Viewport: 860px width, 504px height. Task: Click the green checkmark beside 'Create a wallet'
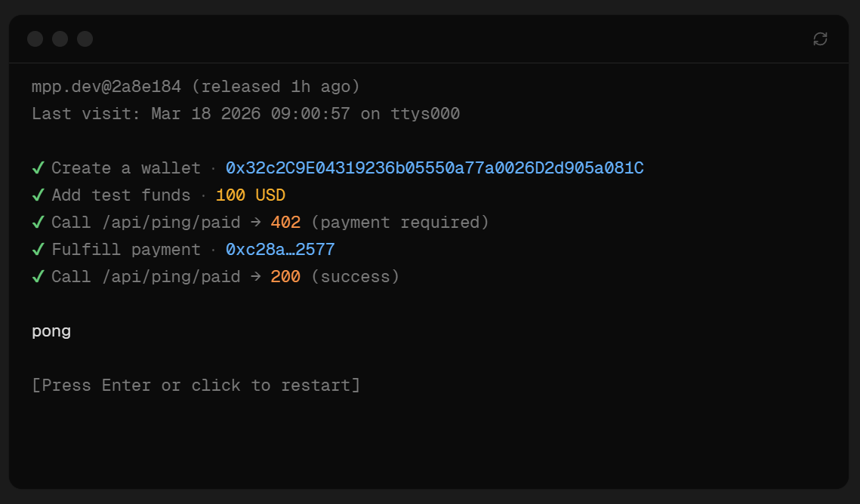(x=39, y=167)
